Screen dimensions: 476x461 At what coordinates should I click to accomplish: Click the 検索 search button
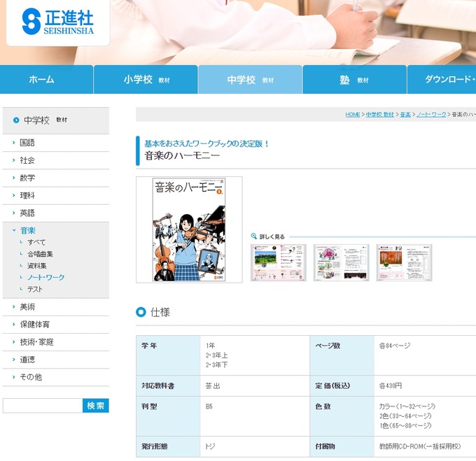click(x=96, y=406)
